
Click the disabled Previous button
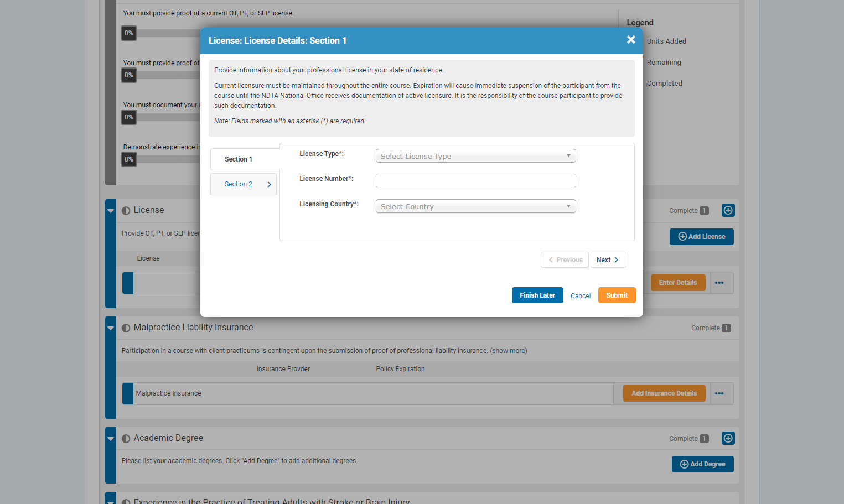pyautogui.click(x=565, y=260)
